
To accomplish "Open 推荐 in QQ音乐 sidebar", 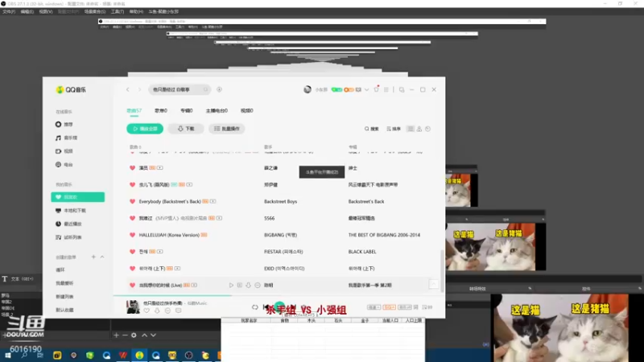I will (64, 125).
